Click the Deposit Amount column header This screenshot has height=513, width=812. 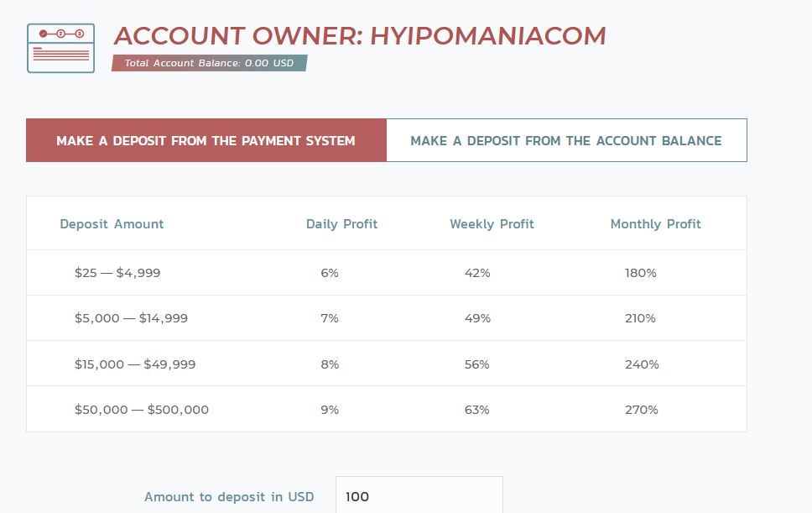click(112, 224)
